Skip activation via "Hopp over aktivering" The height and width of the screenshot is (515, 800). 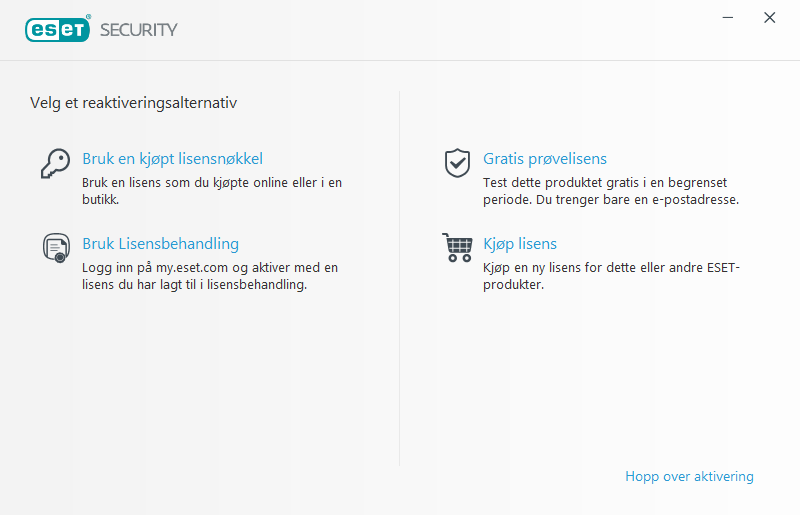[689, 477]
